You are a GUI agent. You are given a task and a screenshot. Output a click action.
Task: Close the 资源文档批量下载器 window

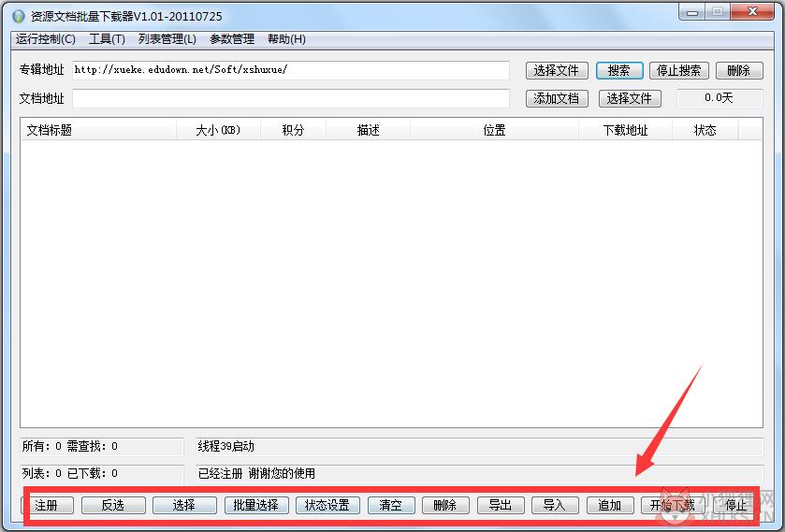coord(752,12)
